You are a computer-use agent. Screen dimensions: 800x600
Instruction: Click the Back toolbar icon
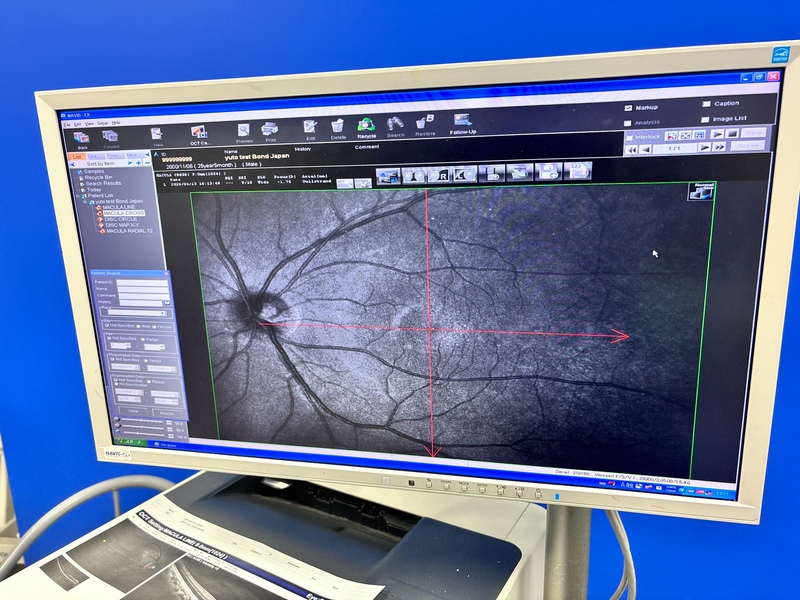[81, 138]
